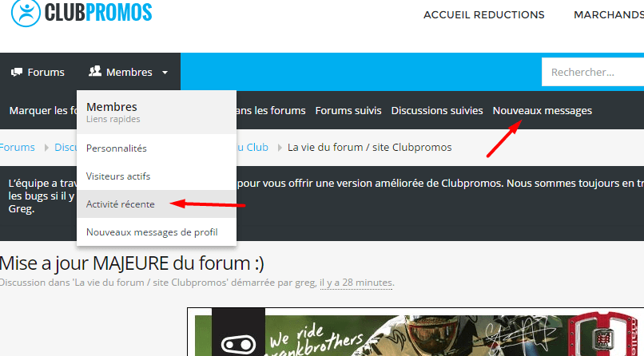Click the Forums breadcrumb link
The width and height of the screenshot is (644, 356).
tap(18, 147)
